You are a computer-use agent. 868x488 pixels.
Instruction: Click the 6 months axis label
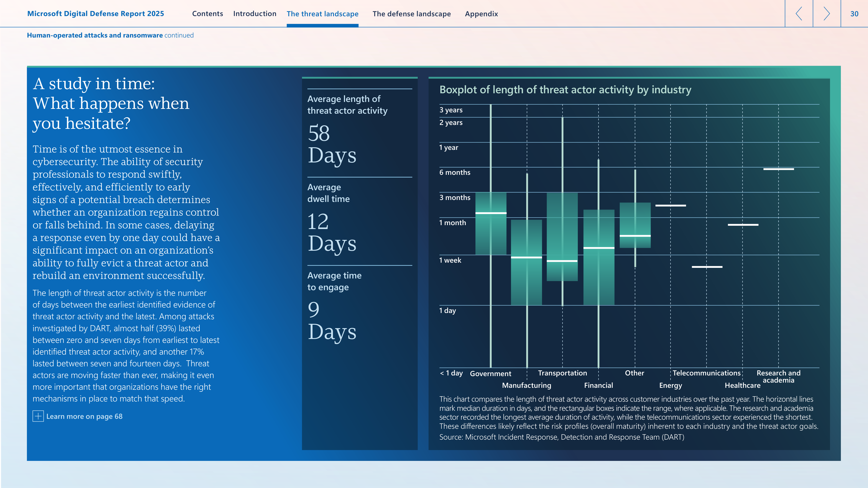point(455,172)
